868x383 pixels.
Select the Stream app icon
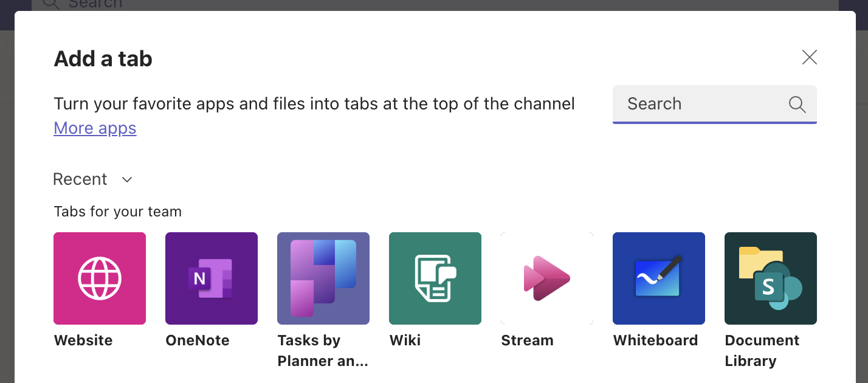coord(547,278)
